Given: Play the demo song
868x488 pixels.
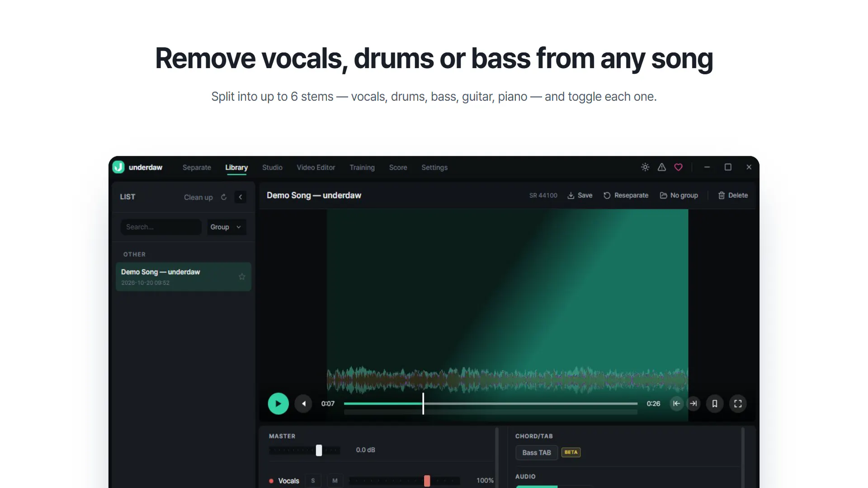Looking at the screenshot, I should [x=278, y=404].
